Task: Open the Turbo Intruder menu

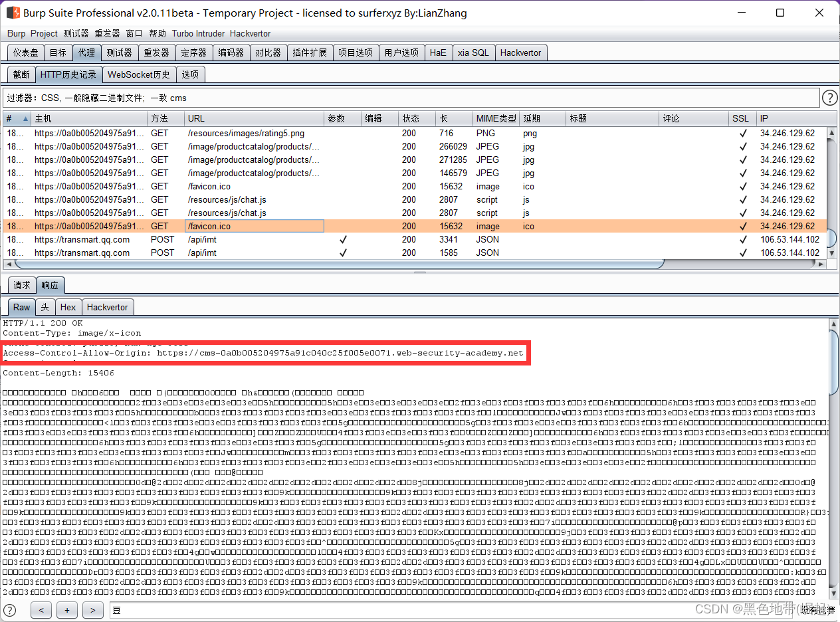Action: pos(198,33)
